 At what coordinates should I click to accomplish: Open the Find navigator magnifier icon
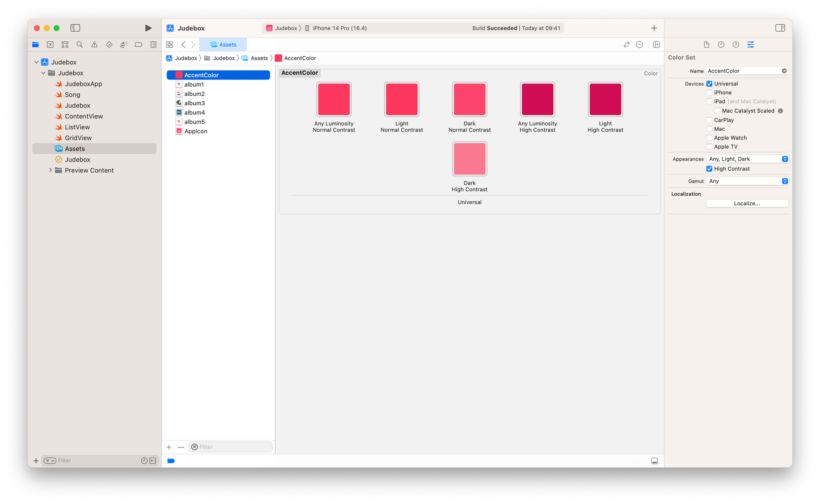(x=80, y=45)
